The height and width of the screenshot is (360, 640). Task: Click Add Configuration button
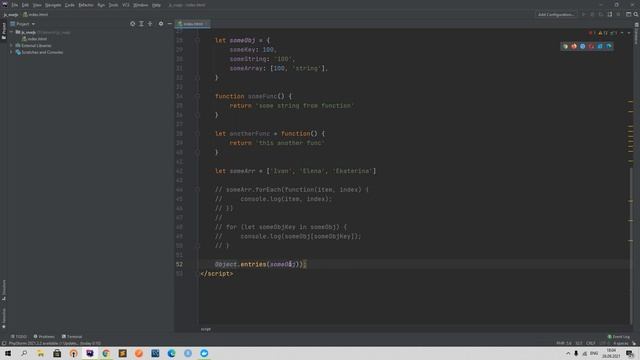tap(556, 14)
